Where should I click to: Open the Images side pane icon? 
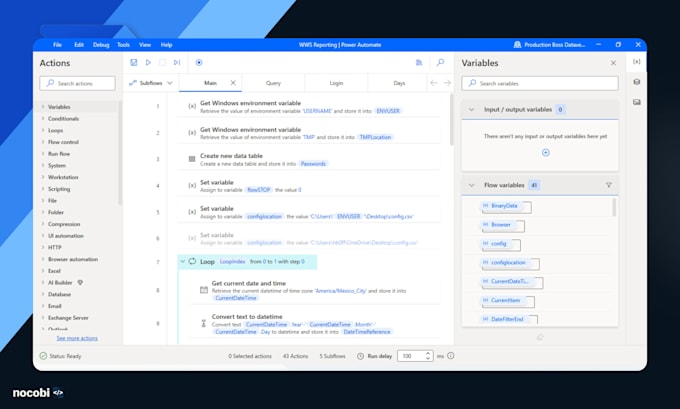[637, 102]
